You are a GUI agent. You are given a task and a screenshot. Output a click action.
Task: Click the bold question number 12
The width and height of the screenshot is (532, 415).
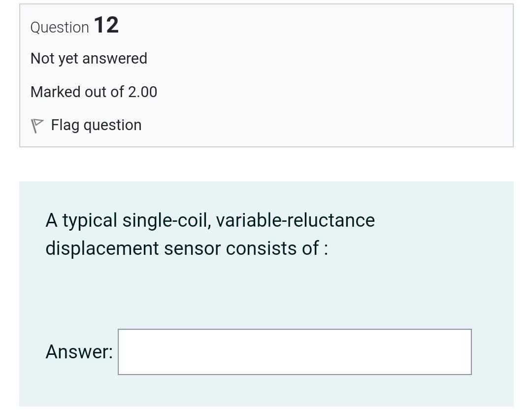pyautogui.click(x=106, y=25)
